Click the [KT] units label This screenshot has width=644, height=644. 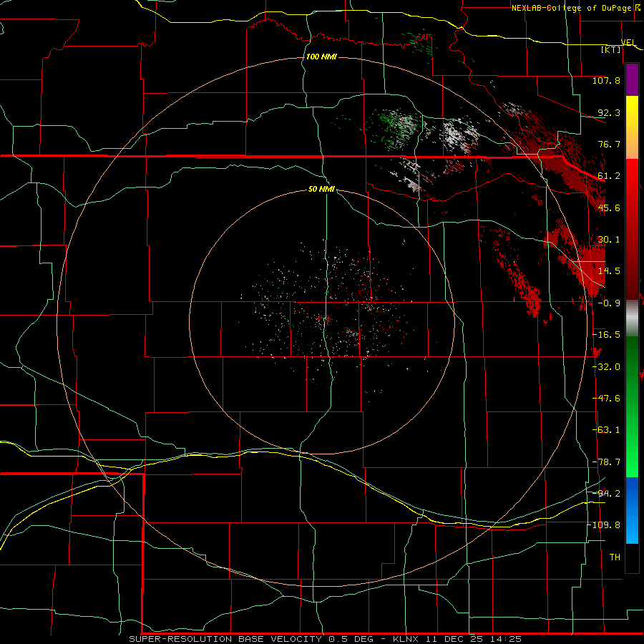point(611,49)
